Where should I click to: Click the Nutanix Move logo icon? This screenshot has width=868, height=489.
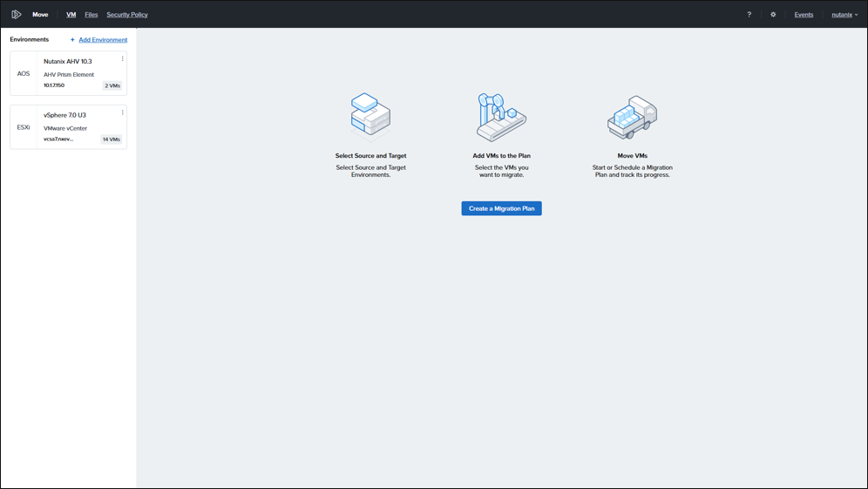(16, 15)
